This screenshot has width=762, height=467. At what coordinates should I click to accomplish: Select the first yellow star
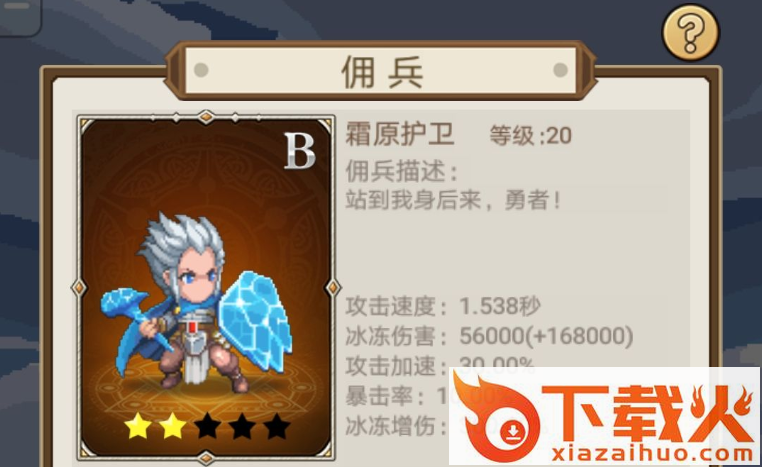click(138, 426)
